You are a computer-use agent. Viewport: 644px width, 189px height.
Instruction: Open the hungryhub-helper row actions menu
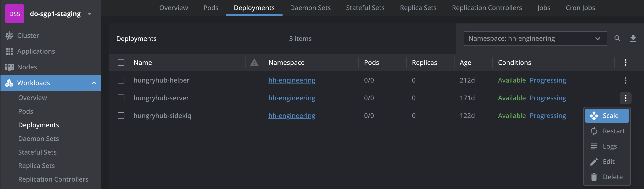625,80
